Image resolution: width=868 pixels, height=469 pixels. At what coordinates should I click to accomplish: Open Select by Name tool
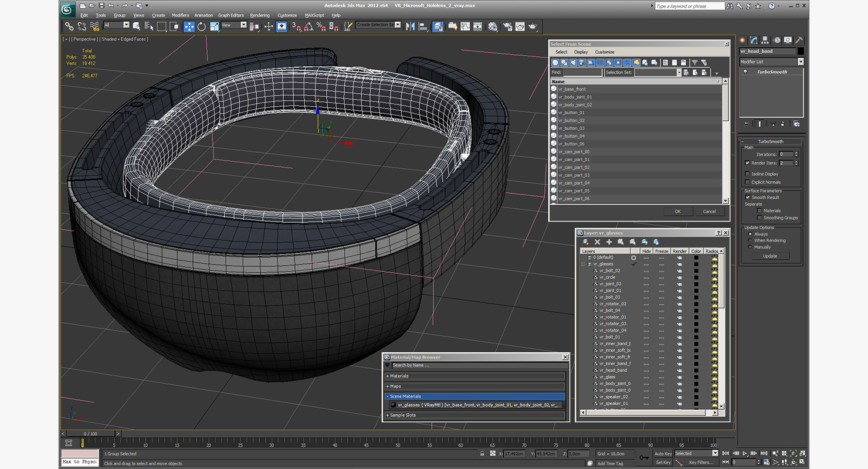(149, 26)
